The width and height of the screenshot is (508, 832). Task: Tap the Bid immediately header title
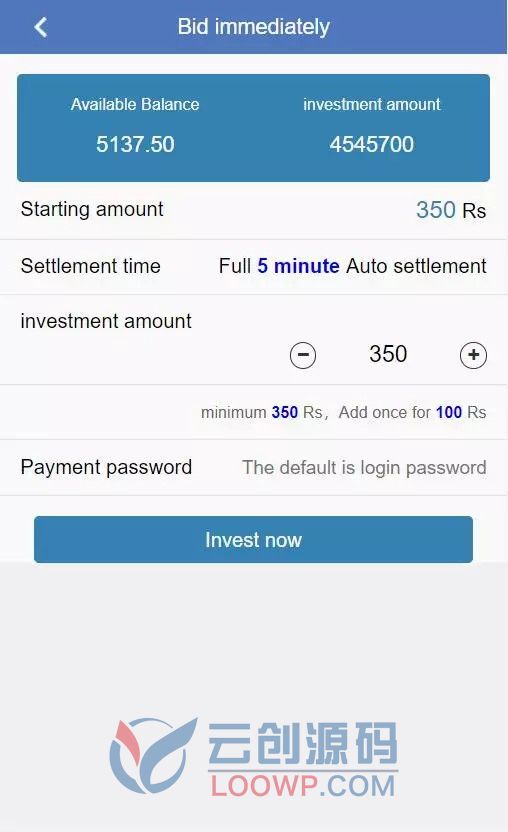[x=254, y=27]
